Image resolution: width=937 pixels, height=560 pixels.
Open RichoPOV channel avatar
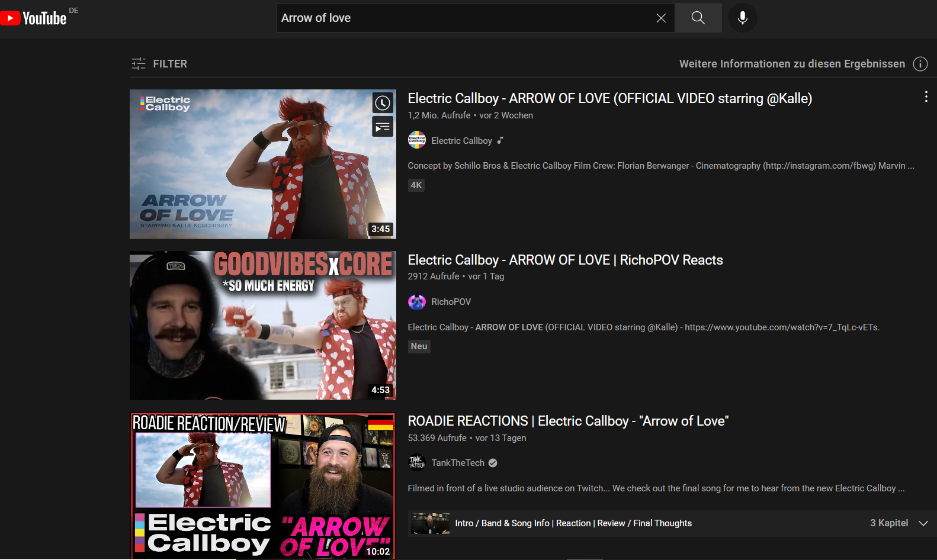point(417,302)
